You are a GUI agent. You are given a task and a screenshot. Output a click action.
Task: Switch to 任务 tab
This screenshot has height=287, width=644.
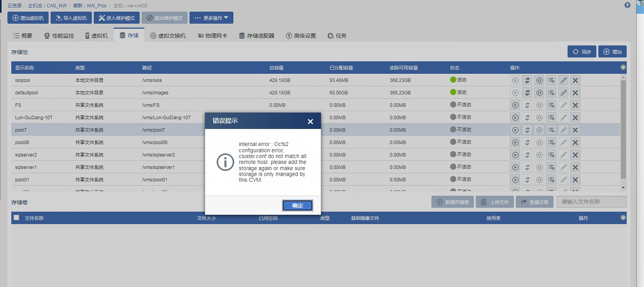click(x=337, y=36)
